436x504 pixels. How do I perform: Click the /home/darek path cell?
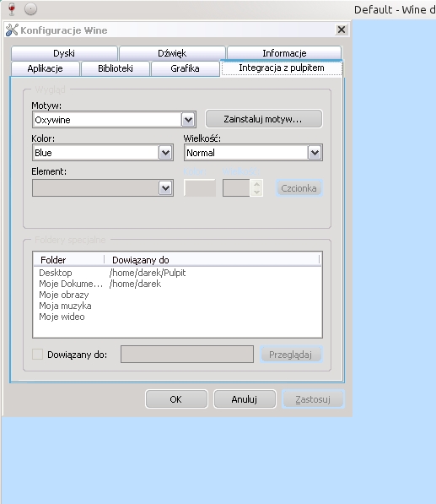point(135,284)
